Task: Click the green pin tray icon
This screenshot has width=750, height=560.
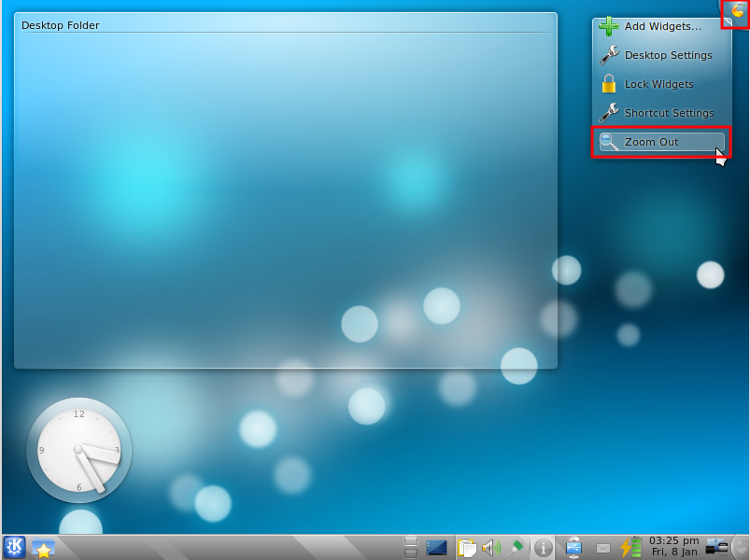Action: pos(516,548)
